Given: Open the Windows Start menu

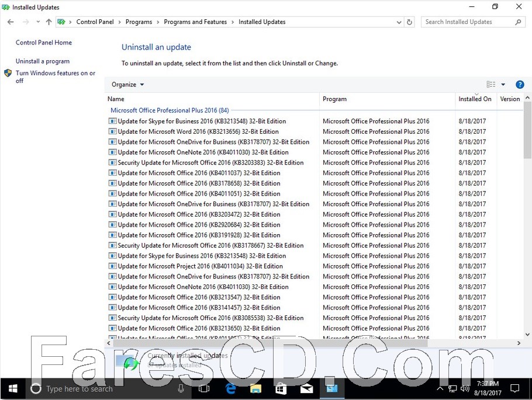Looking at the screenshot, I should tap(13, 388).
